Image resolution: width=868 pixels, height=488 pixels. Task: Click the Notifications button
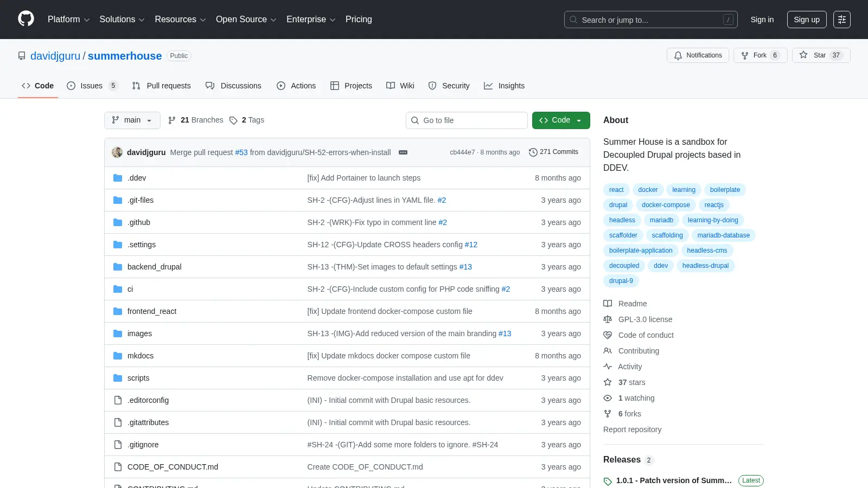pyautogui.click(x=698, y=55)
